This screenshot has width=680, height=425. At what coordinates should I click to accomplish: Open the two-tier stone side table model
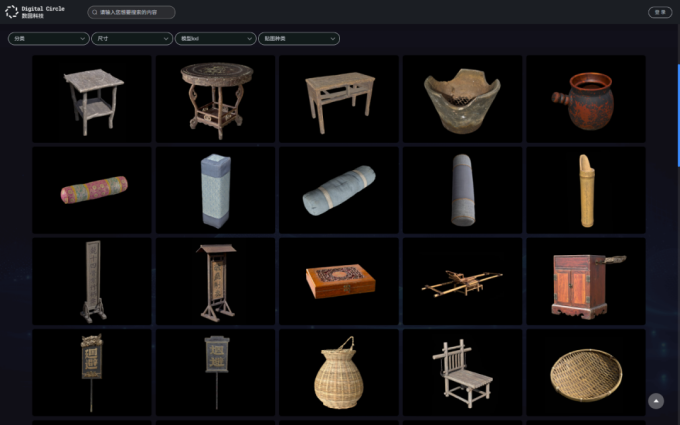coord(92,99)
